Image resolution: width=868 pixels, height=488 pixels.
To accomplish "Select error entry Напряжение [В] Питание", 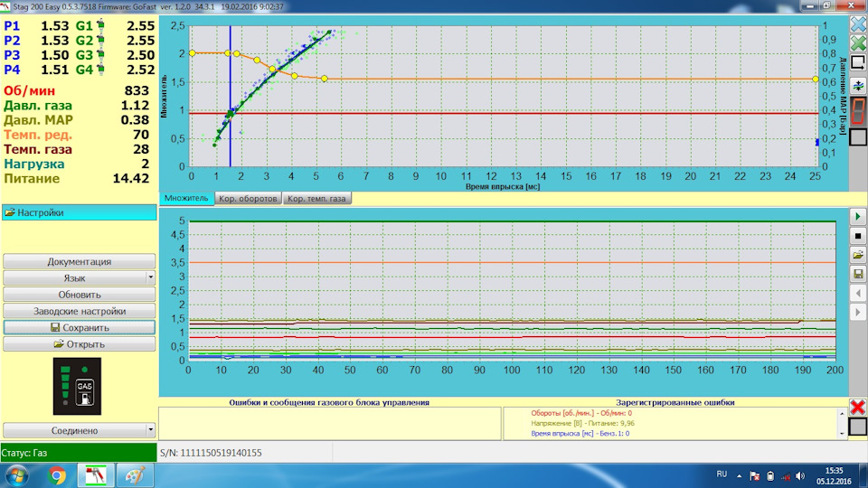I will (x=582, y=423).
